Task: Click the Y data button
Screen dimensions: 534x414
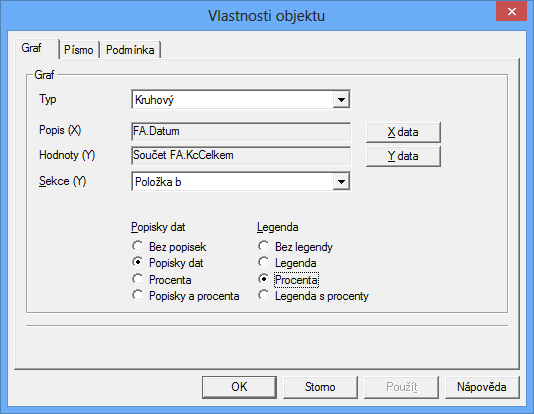Action: tap(403, 156)
